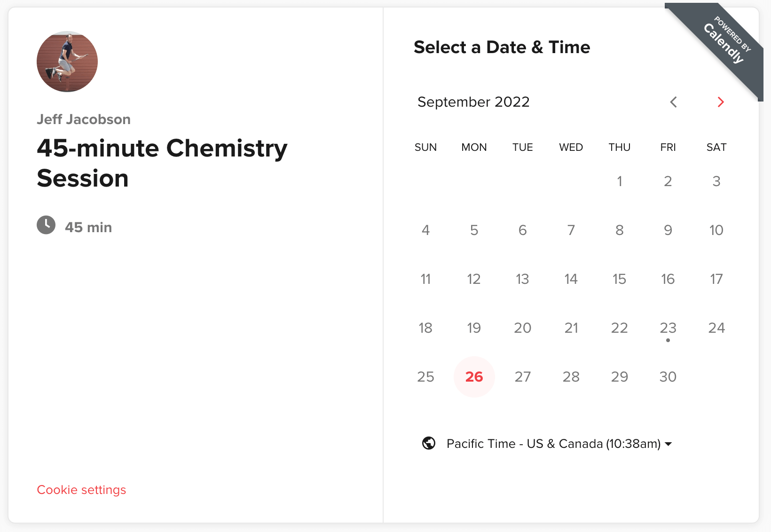Click the clock icon beside 45 min
This screenshot has height=532, width=771.
click(x=46, y=225)
